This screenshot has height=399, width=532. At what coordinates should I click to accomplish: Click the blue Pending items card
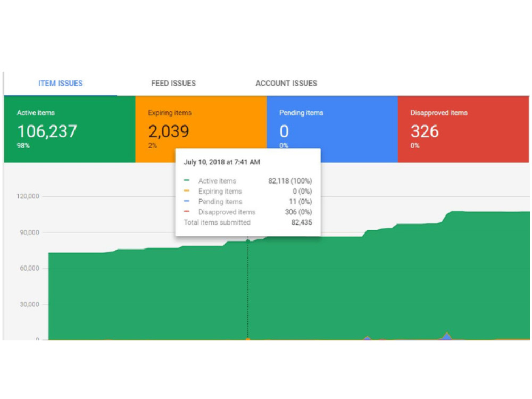[x=332, y=129]
